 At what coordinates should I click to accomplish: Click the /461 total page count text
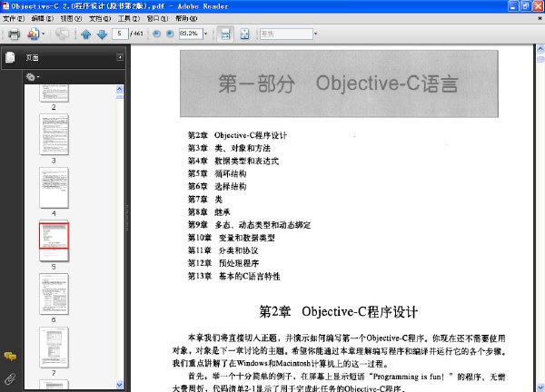(136, 34)
